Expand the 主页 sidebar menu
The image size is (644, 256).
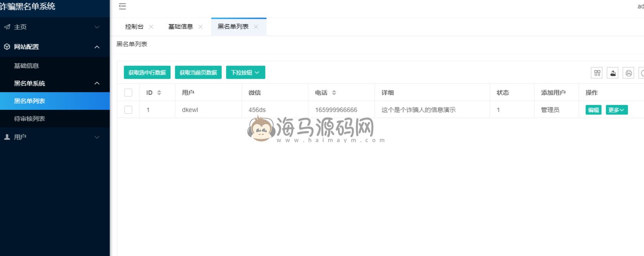point(55,27)
